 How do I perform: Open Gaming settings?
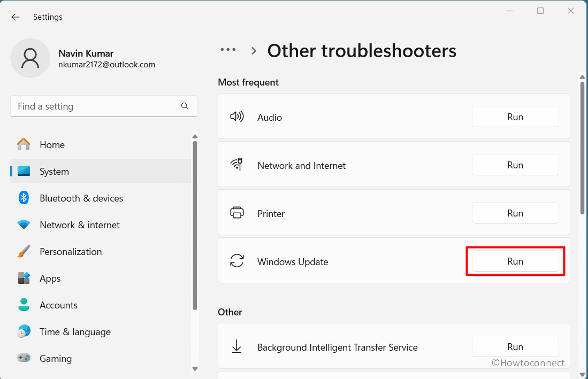point(101,358)
